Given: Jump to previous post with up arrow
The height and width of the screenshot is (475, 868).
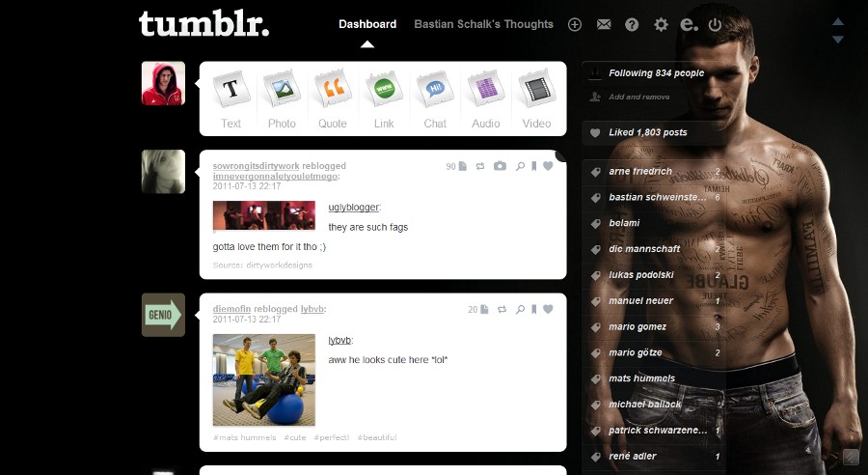Looking at the screenshot, I should tap(837, 21).
